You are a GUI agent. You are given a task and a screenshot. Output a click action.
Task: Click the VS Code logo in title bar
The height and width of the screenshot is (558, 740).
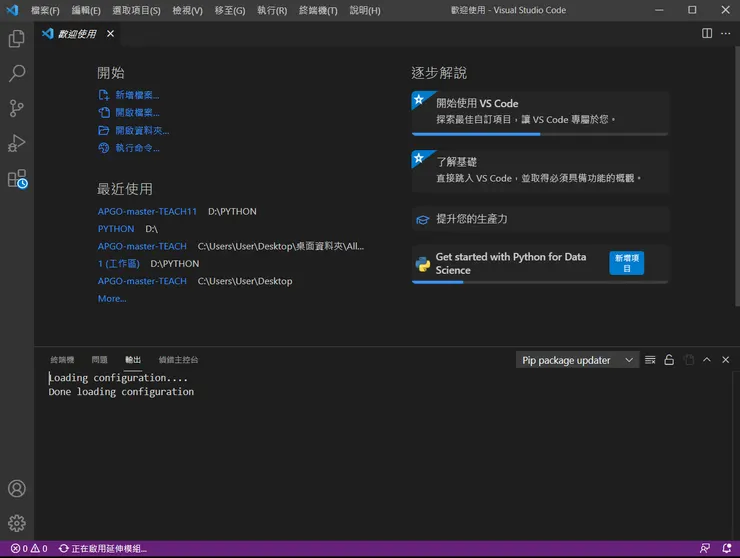click(12, 10)
